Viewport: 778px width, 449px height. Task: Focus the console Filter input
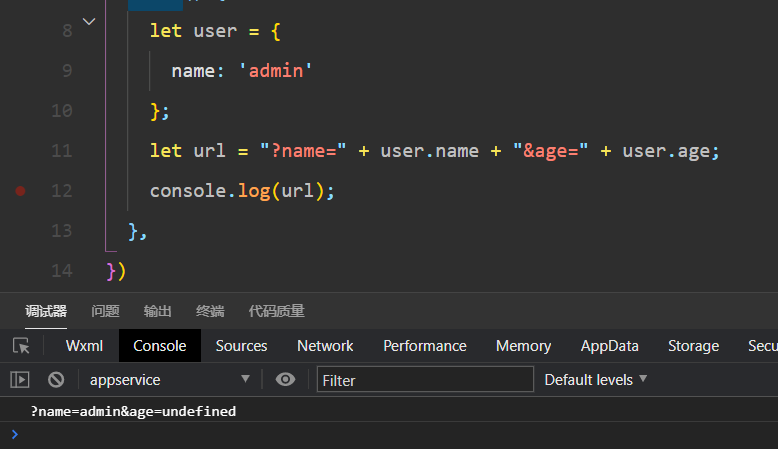425,380
